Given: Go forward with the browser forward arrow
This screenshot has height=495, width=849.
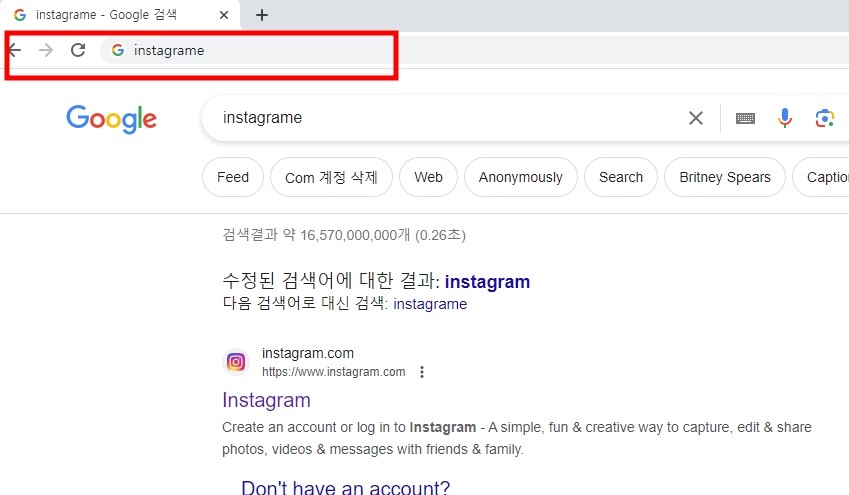Looking at the screenshot, I should pyautogui.click(x=46, y=50).
